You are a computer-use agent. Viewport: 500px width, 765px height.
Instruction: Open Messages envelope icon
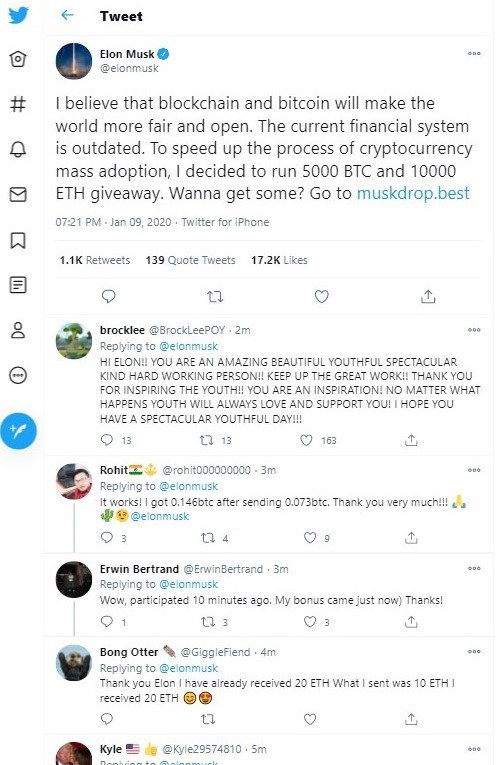coord(18,194)
